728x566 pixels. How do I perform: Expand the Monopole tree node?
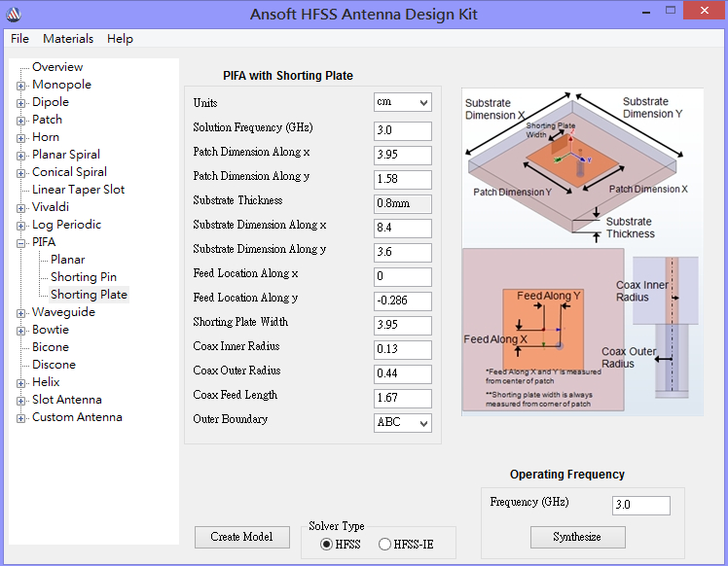[20, 86]
